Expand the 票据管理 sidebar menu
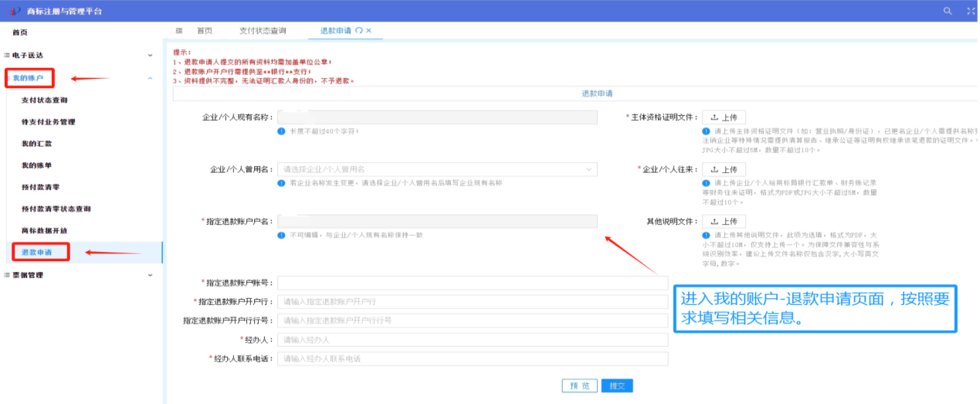The image size is (980, 404). [150, 275]
